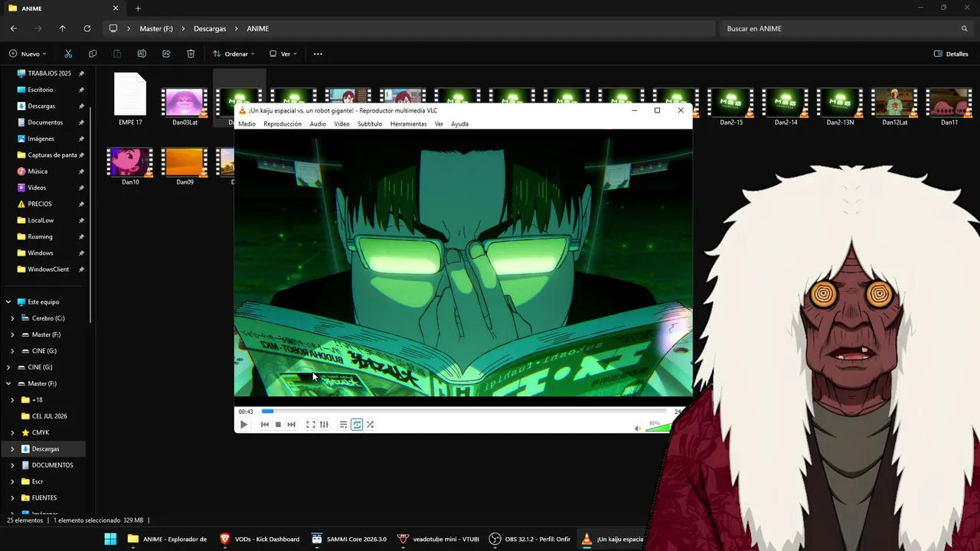Click the Buscar en ANIME search box
The height and width of the screenshot is (551, 980).
point(847,28)
